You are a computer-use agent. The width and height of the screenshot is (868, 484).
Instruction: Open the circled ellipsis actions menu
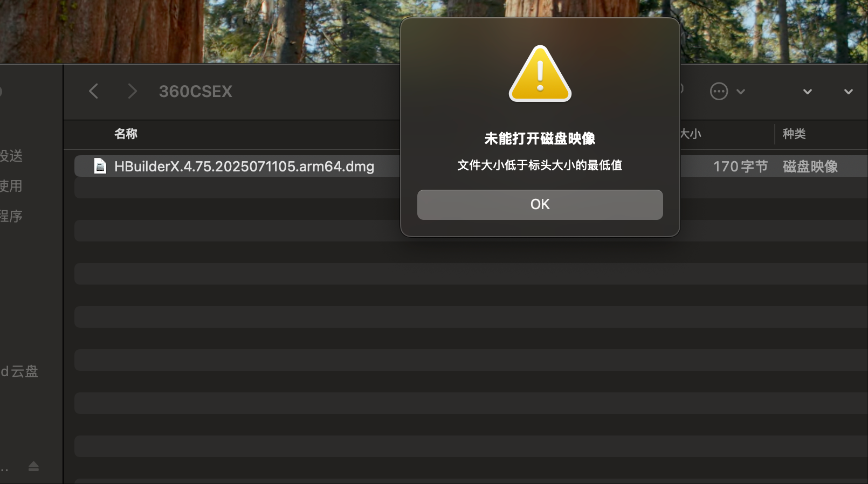coord(719,92)
